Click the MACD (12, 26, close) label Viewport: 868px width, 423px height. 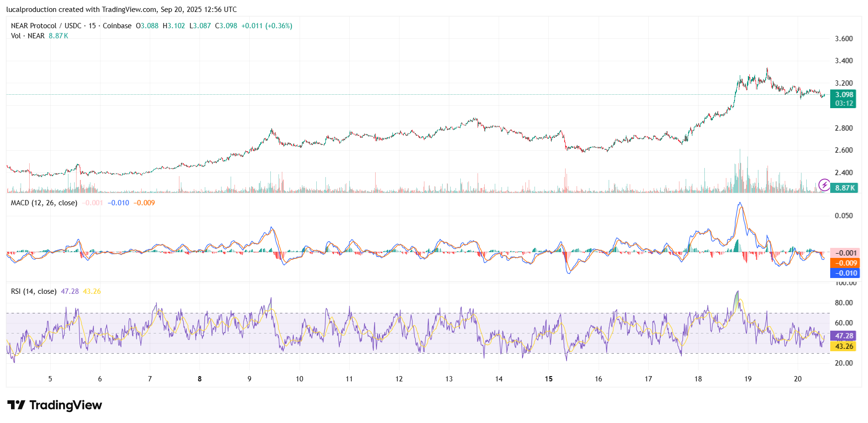[x=44, y=203]
